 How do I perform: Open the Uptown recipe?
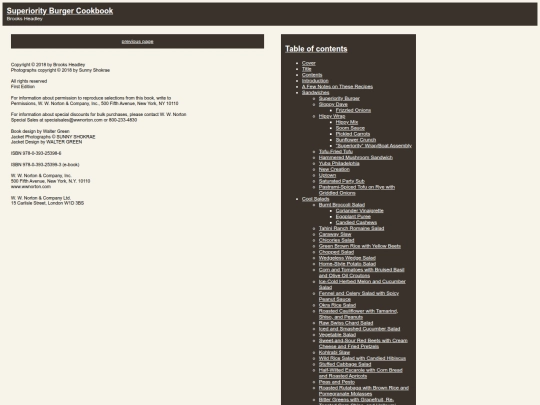(327, 175)
